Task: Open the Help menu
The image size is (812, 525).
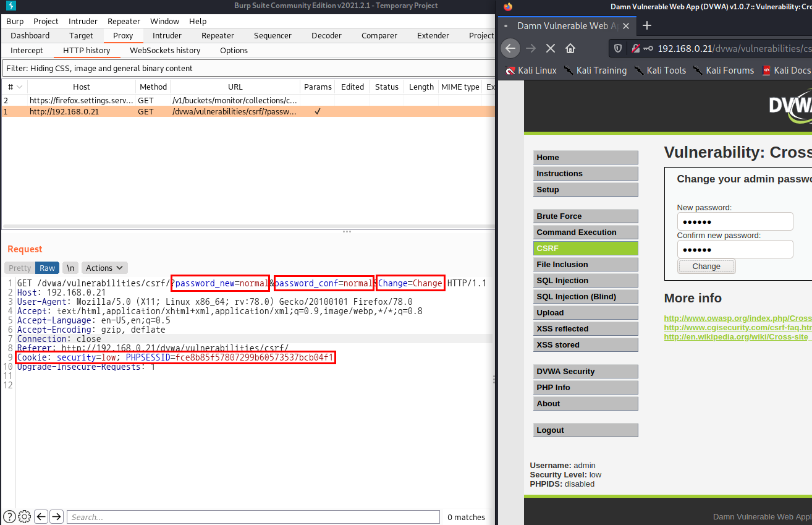Action: pos(198,21)
